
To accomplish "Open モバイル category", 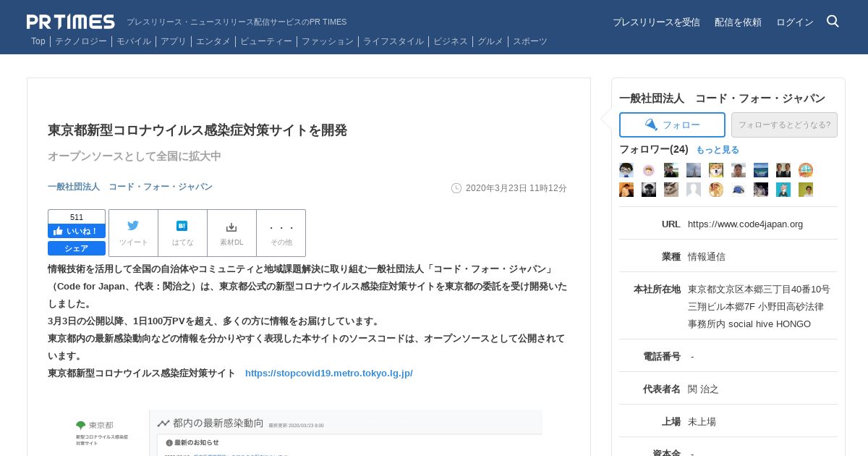I will click(134, 41).
